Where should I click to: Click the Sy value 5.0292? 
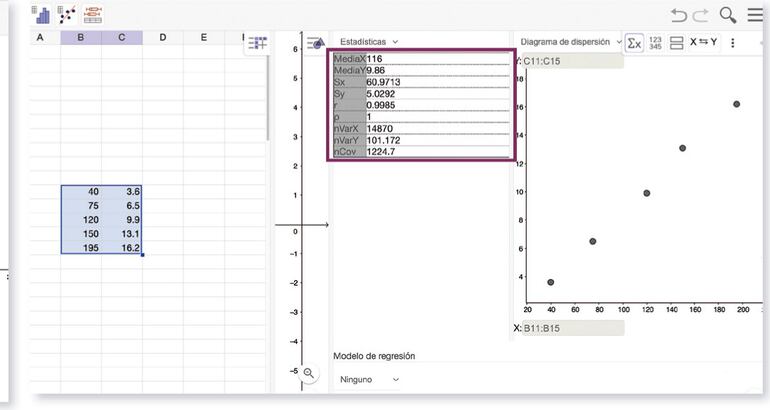click(x=381, y=94)
